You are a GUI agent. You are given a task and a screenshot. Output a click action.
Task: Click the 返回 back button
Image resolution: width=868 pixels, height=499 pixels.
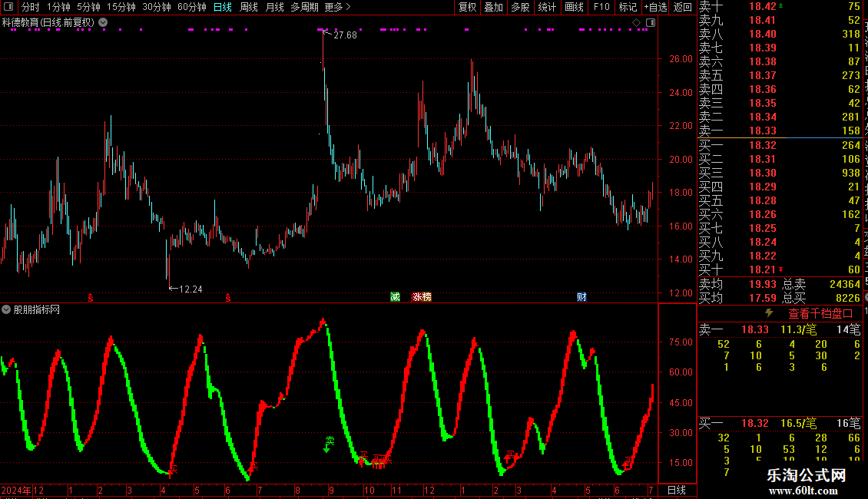click(x=683, y=7)
